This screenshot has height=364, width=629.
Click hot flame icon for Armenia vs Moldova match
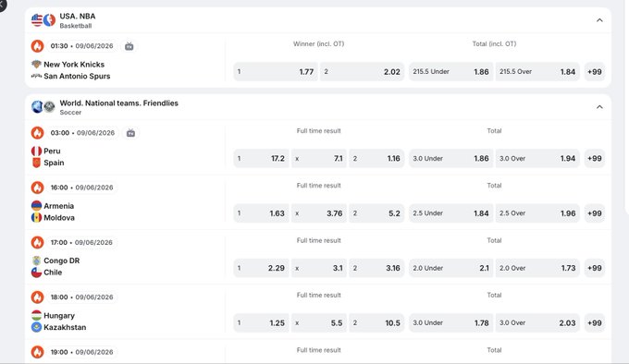pos(37,188)
